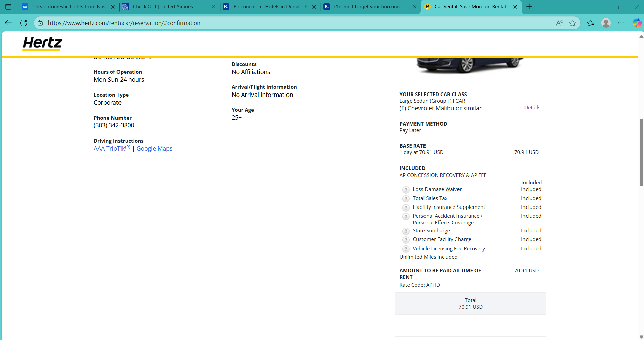Select the Pay Later payment method text
Screen dimensions: 644x340
click(x=410, y=130)
